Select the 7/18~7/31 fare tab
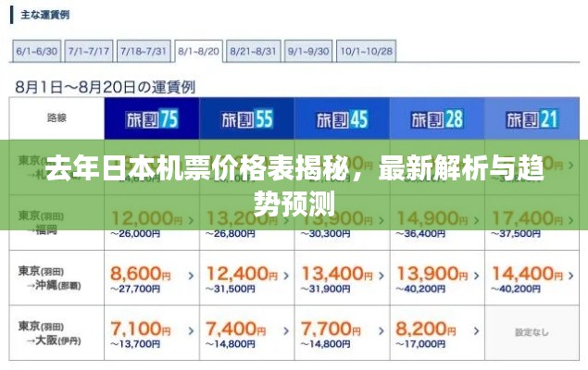Viewport: 588px width, 370px height. tap(144, 51)
